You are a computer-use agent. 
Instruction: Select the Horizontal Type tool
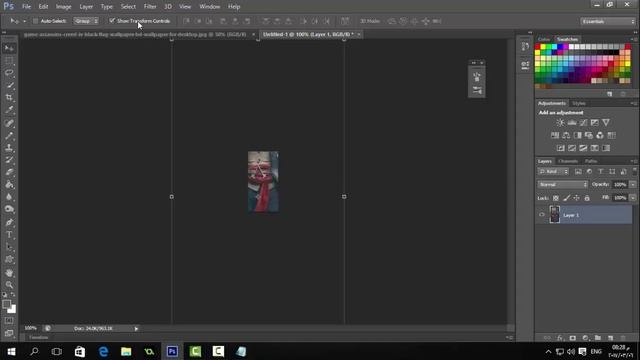(x=9, y=235)
